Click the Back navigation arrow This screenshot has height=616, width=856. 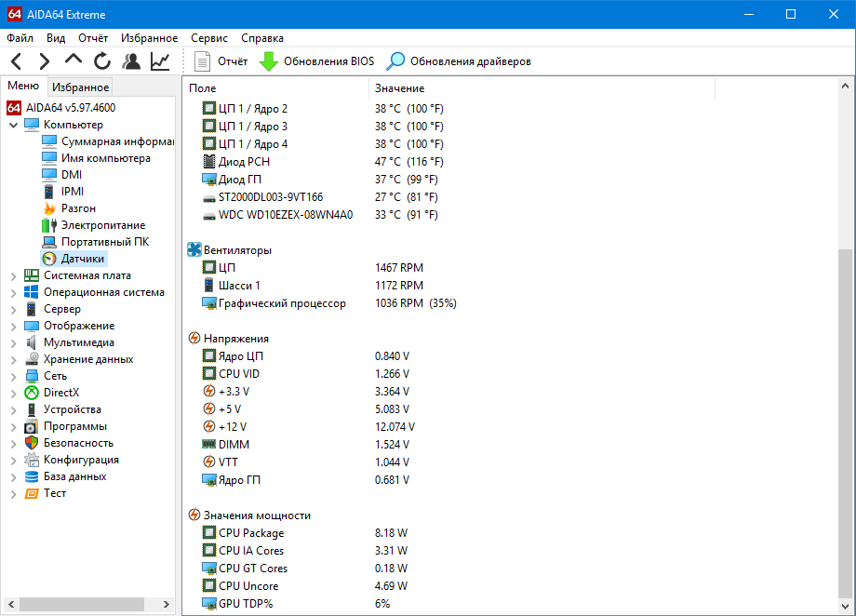click(16, 61)
